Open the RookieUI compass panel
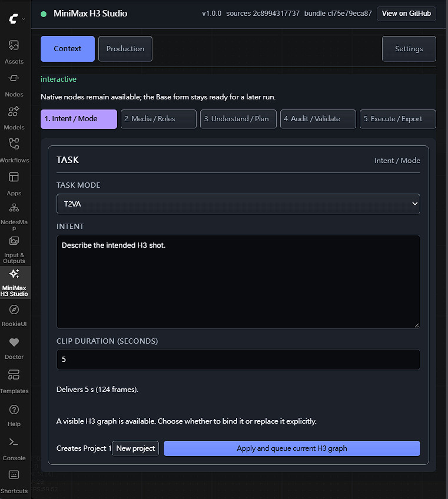This screenshot has height=499, width=448. point(14,315)
